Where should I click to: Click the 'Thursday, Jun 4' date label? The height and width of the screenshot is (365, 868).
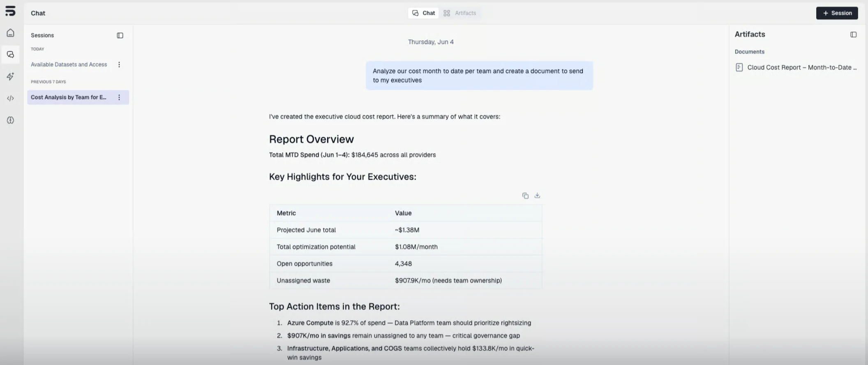pos(431,42)
